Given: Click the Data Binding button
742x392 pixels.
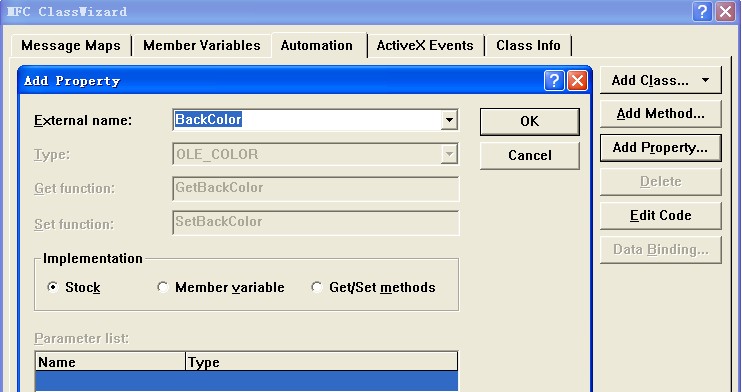Looking at the screenshot, I should pos(661,249).
